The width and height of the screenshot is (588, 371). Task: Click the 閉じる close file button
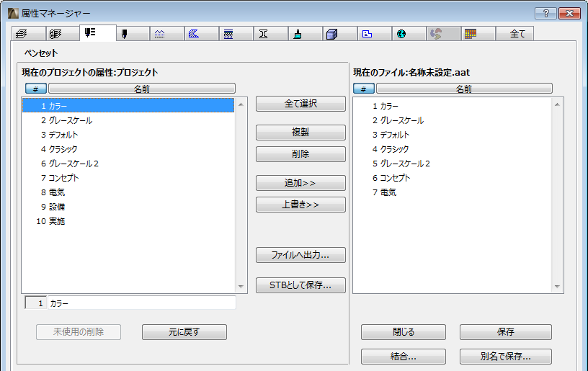[404, 332]
